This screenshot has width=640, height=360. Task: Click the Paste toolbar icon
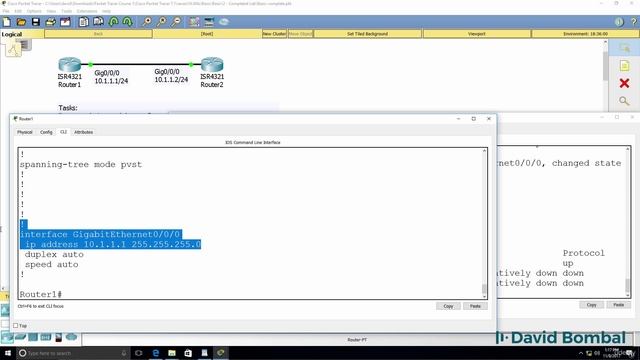point(98,22)
